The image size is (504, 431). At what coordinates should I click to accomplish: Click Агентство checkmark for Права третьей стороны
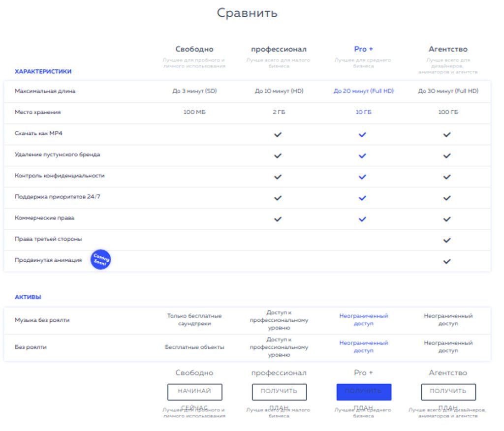tap(447, 240)
